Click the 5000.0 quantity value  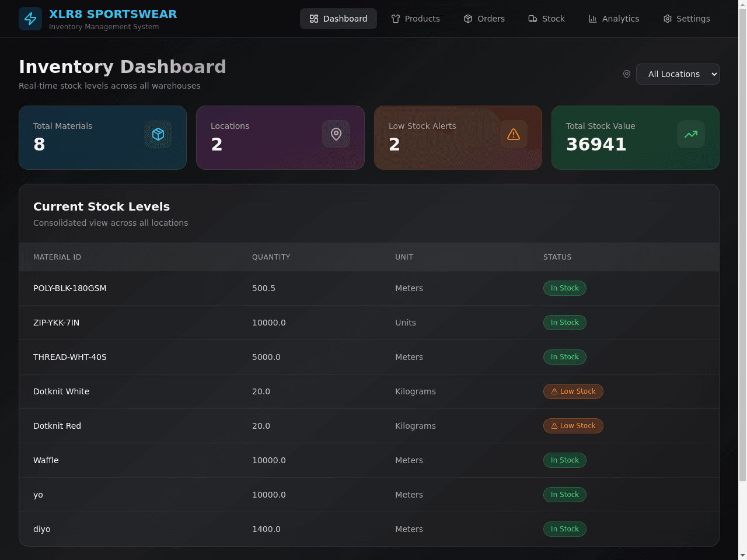[266, 357]
